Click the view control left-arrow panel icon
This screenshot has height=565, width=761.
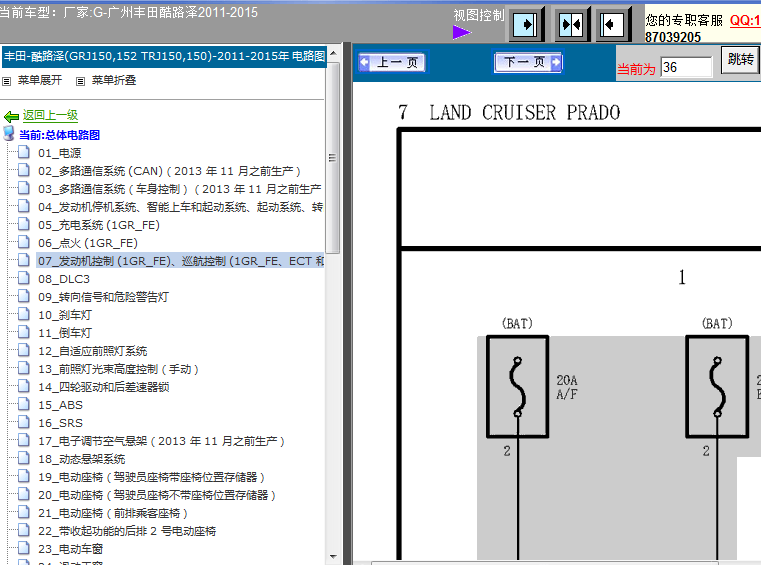(612, 24)
